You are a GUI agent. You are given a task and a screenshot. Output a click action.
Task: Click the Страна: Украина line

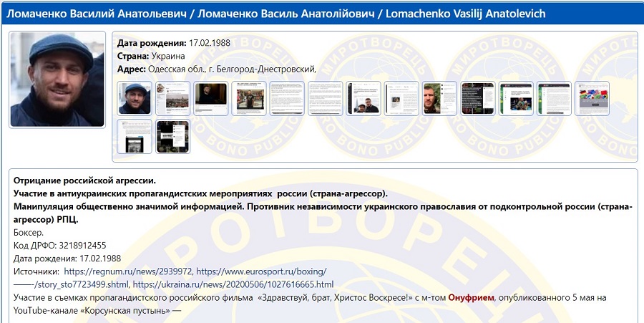pyautogui.click(x=151, y=57)
